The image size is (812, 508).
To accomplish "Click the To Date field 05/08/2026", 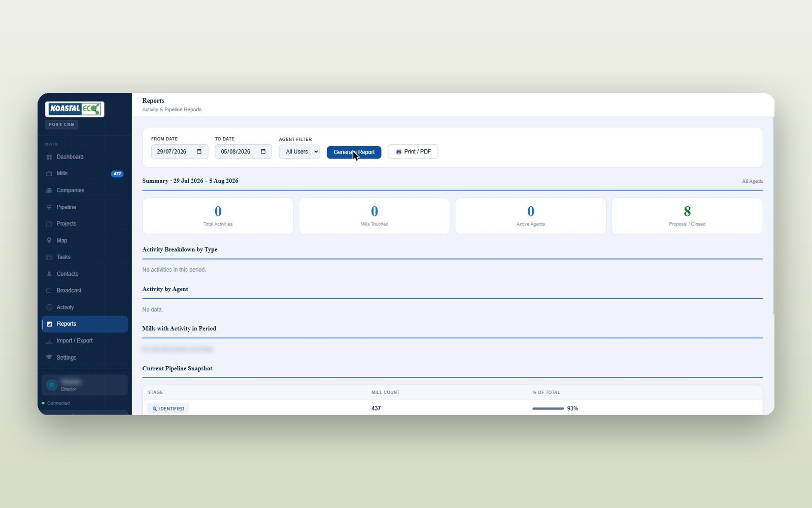I will coord(243,151).
